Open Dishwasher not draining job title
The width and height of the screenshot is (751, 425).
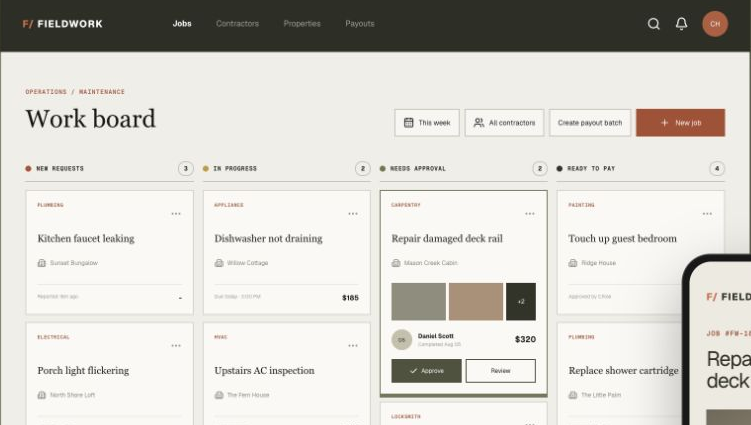pyautogui.click(x=268, y=239)
